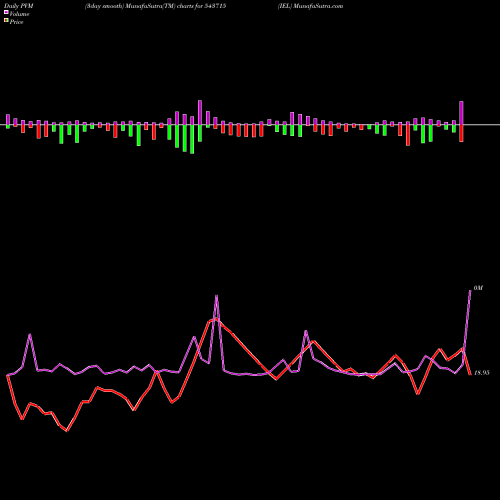Click the '18.95' price value label
This screenshot has width=500, height=500.
click(482, 373)
